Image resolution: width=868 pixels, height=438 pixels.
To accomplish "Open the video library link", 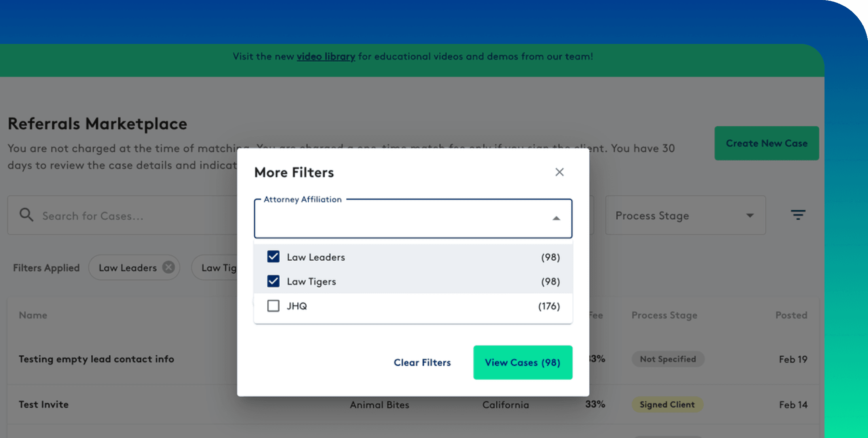I will click(326, 57).
